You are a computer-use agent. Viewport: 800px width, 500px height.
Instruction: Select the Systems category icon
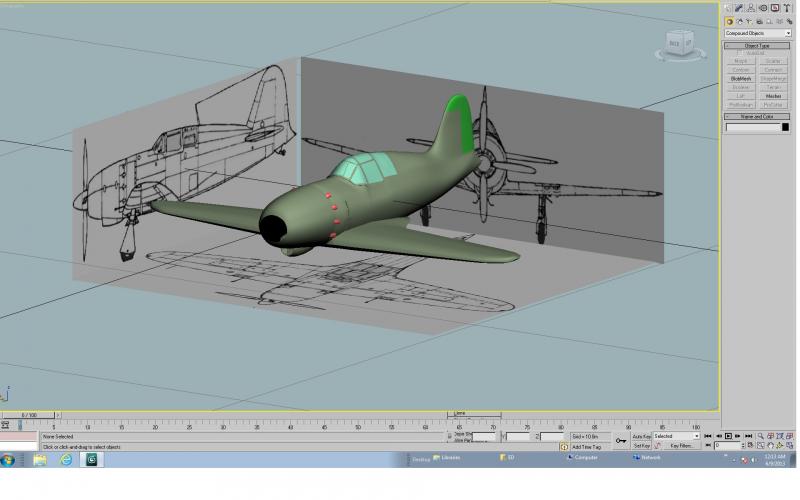click(789, 22)
